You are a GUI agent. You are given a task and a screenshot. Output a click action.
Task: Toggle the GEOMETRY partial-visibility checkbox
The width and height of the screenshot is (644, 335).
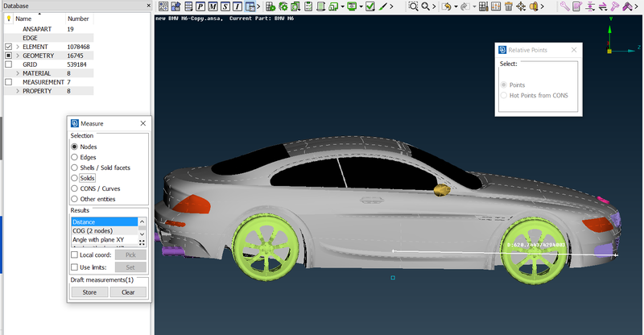9,56
